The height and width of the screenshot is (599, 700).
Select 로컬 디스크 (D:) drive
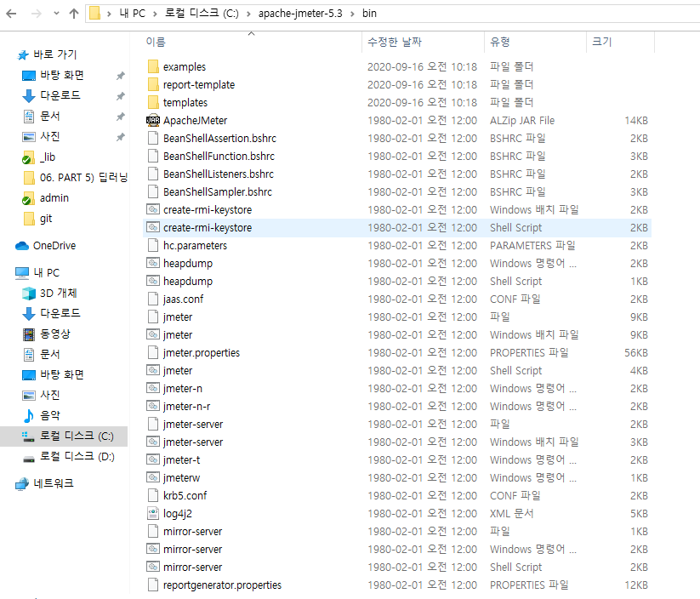[x=68, y=457]
